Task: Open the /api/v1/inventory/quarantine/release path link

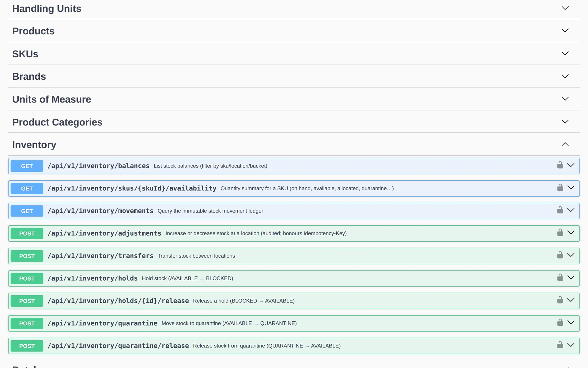Action: 118,346
